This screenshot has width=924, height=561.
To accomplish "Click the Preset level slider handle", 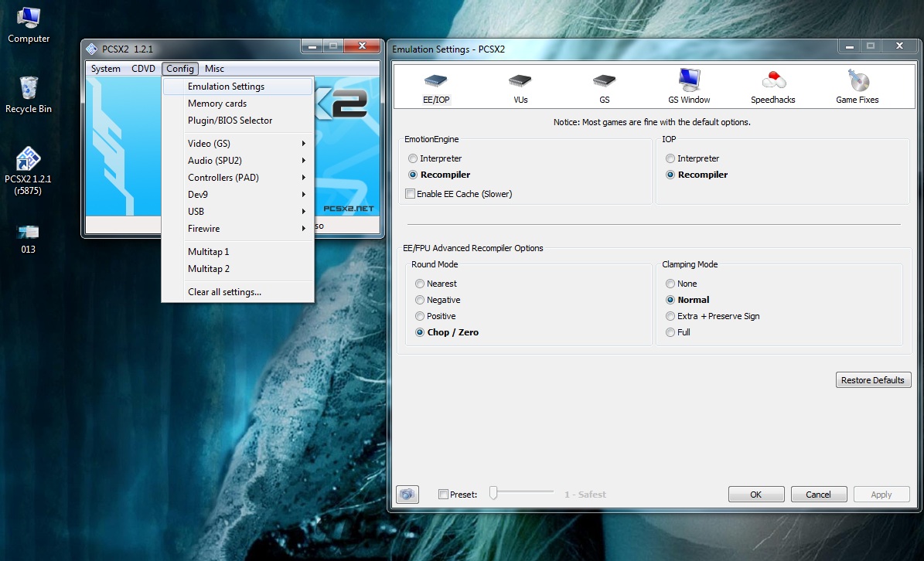I will 493,493.
